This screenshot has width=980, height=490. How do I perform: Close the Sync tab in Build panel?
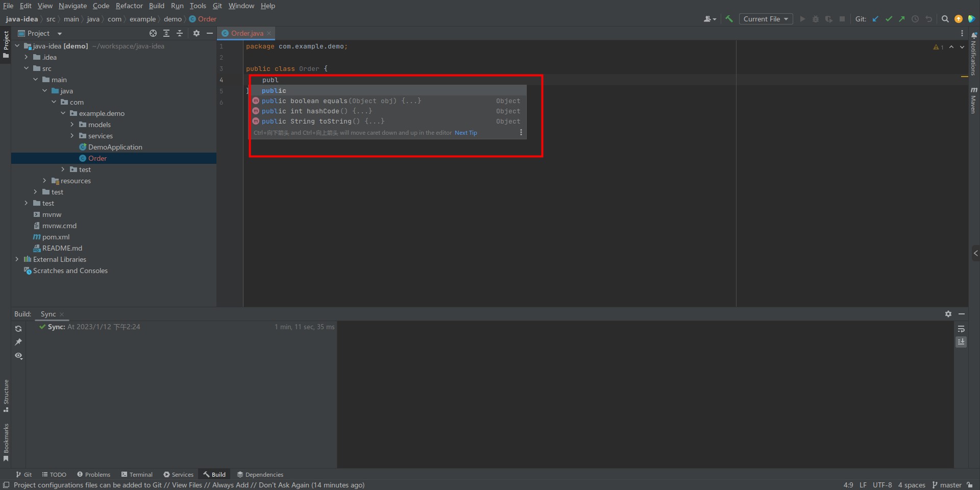click(x=62, y=314)
